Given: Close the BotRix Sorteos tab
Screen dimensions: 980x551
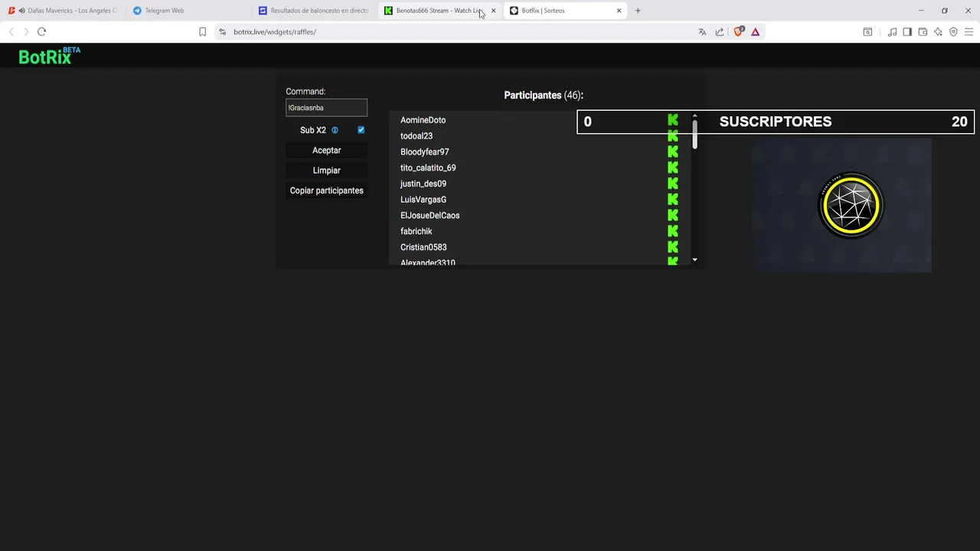Looking at the screenshot, I should click(619, 11).
